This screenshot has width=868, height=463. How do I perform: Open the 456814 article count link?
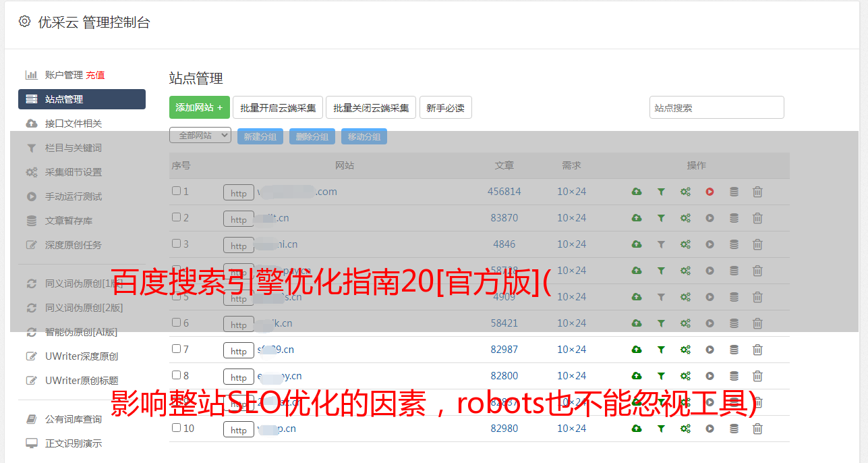[504, 192]
